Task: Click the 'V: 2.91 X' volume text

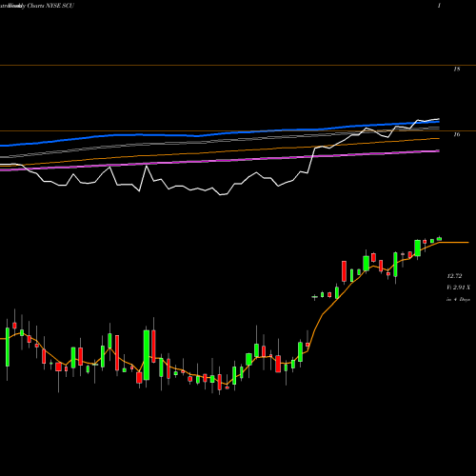Action: pos(458,288)
